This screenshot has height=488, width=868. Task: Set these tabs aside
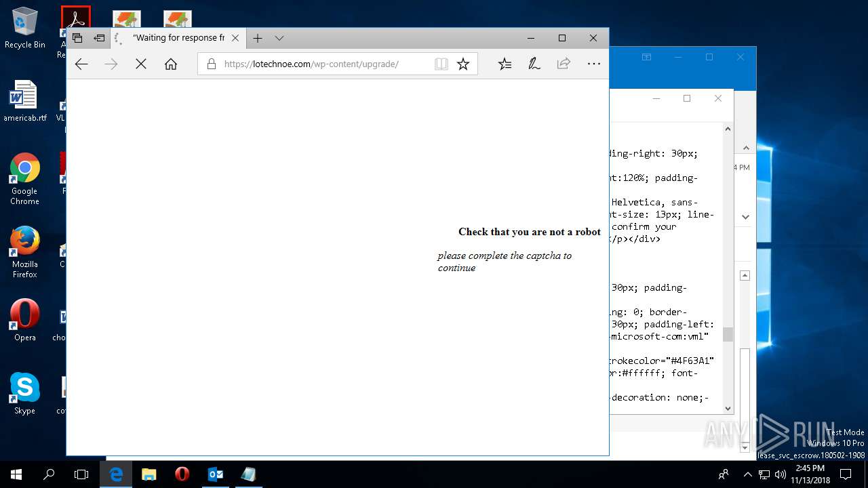tap(100, 38)
